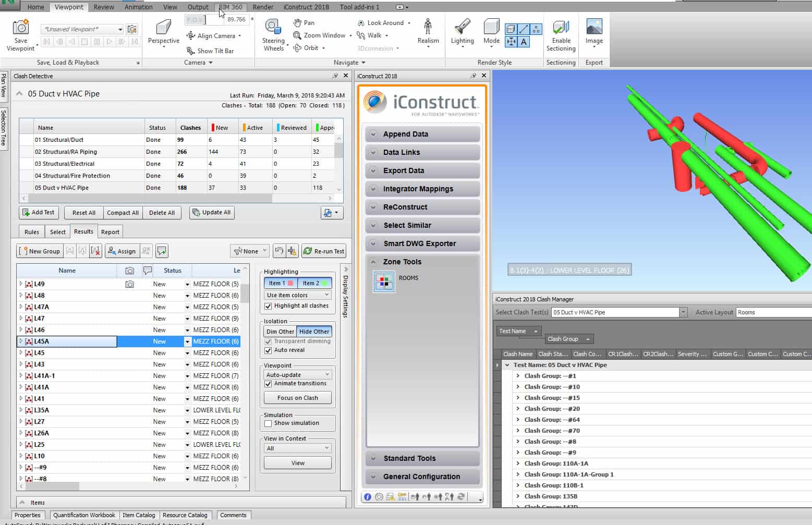
Task: Switch to the Report tab
Action: point(110,232)
